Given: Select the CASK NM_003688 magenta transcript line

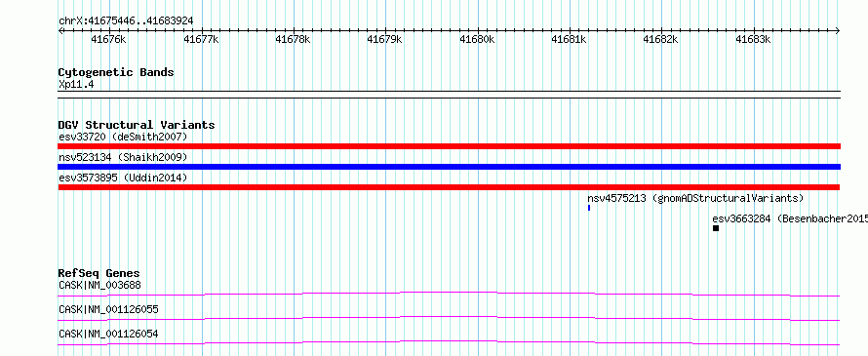Looking at the screenshot, I should [449, 294].
